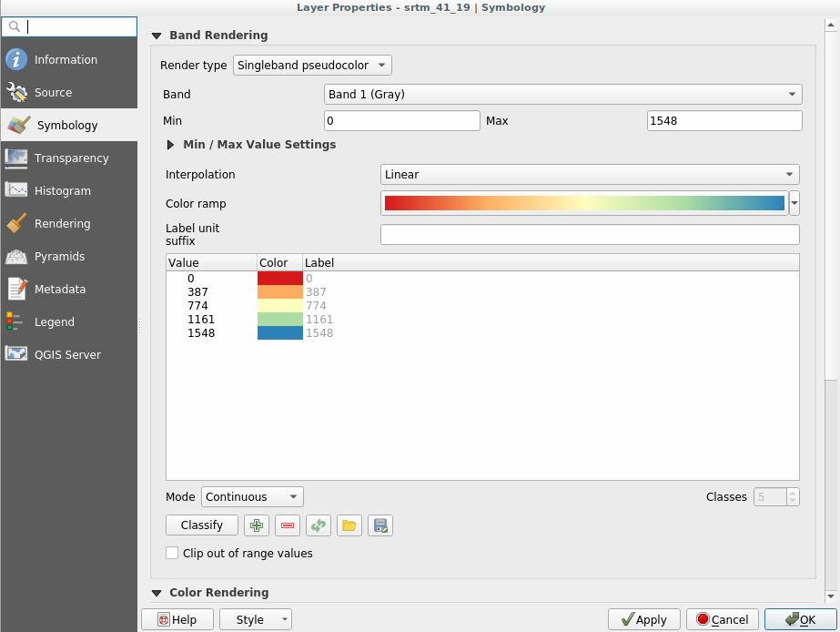Open the Transparency section in the sidebar
This screenshot has height=632, width=840.
click(71, 158)
